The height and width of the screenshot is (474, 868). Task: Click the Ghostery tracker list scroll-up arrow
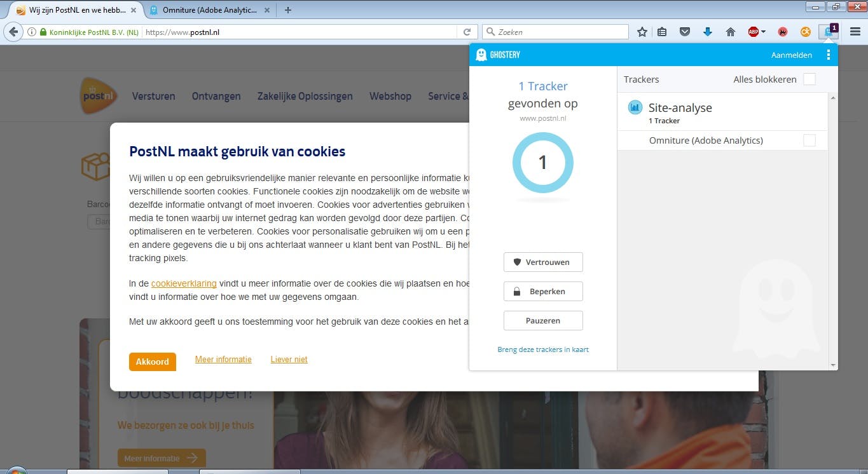tap(833, 98)
